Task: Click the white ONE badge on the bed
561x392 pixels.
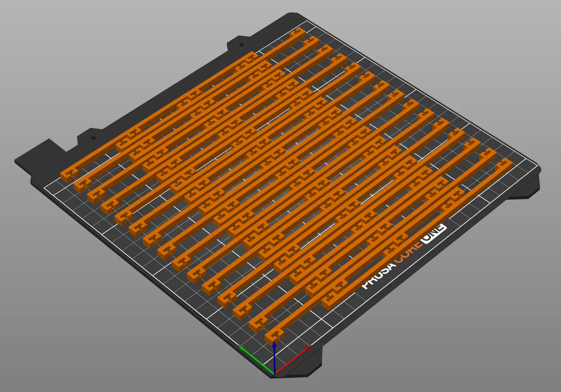Action: [x=434, y=234]
